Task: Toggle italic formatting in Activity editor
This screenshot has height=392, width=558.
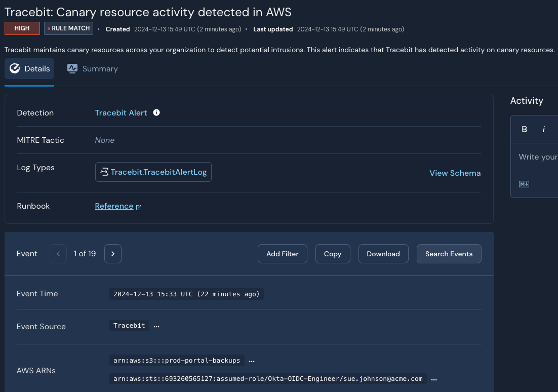Action: click(543, 129)
